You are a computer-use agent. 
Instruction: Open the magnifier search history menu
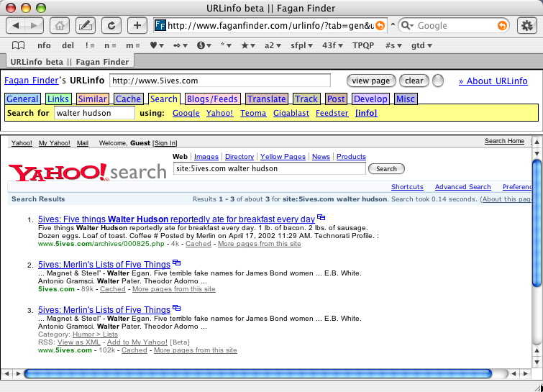(407, 26)
